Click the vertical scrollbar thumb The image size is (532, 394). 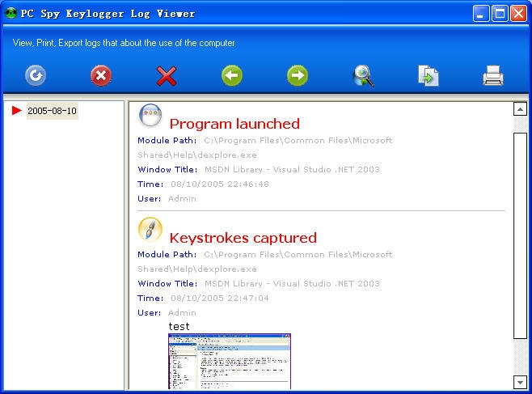pos(520,235)
